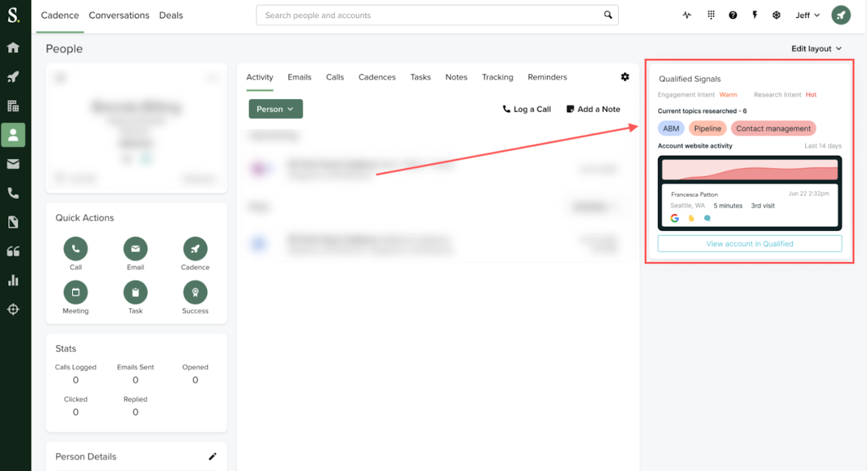Switch to the Reminders tab
The image size is (868, 471).
click(x=547, y=77)
